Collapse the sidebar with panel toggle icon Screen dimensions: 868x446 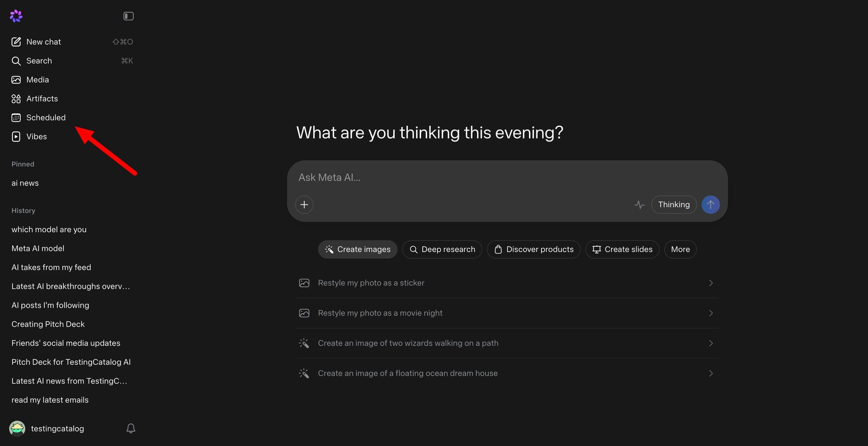pos(128,16)
